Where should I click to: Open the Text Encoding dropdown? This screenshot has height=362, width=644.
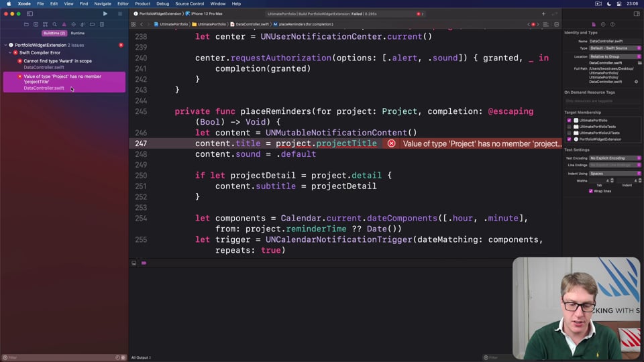tap(615, 158)
